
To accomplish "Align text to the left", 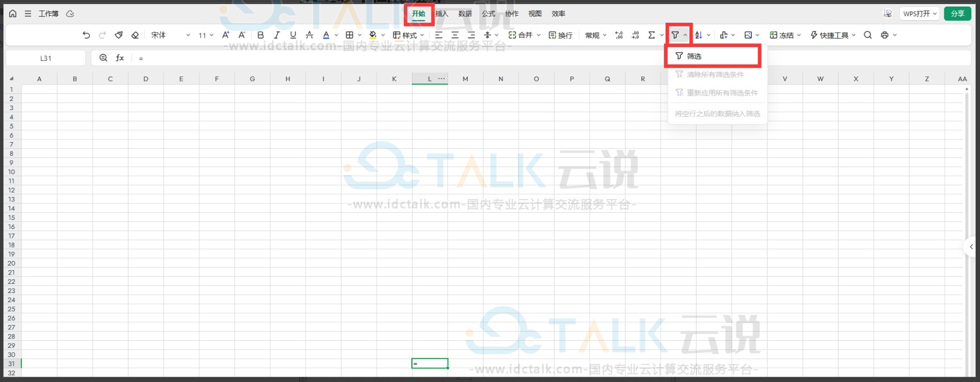I will tap(439, 35).
